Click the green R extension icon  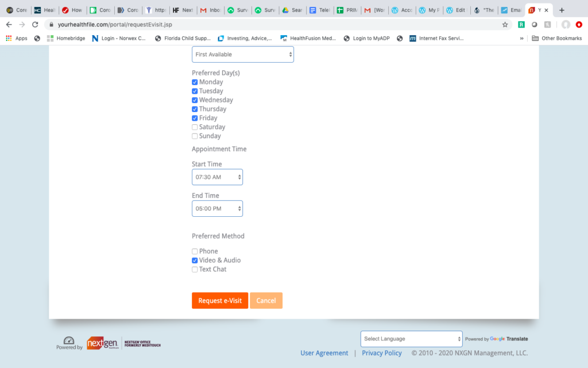[521, 25]
